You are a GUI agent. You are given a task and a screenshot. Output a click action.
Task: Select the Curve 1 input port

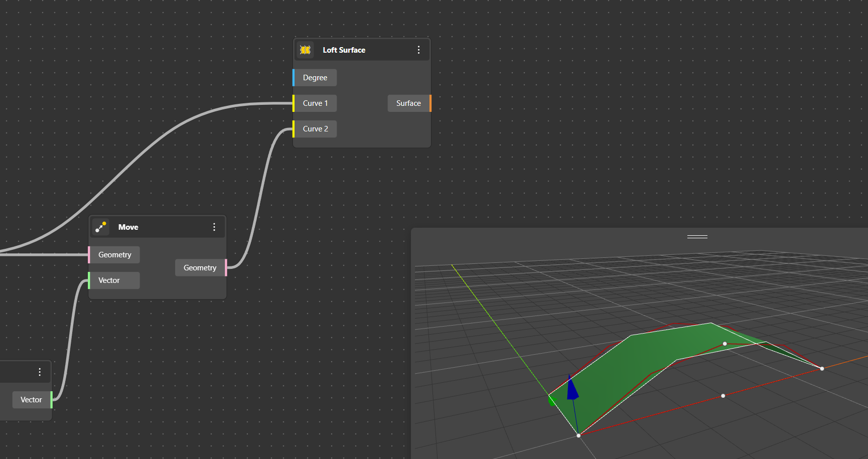click(315, 103)
